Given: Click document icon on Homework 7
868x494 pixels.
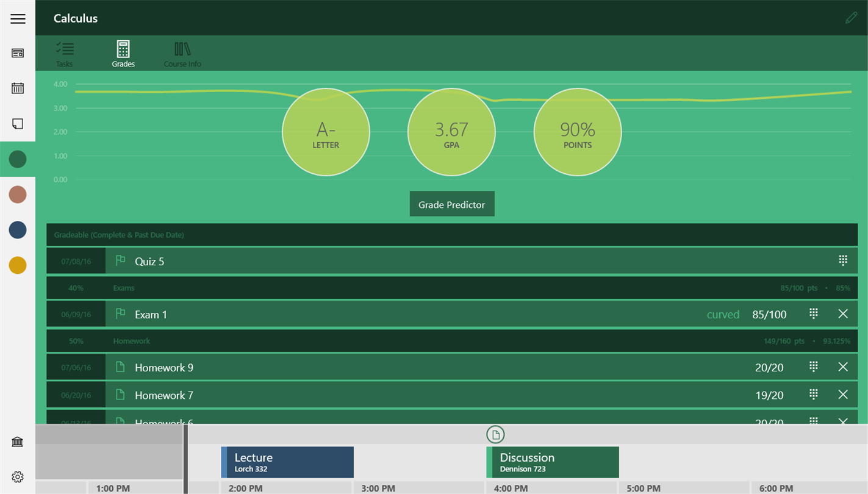Looking at the screenshot, I should click(120, 395).
